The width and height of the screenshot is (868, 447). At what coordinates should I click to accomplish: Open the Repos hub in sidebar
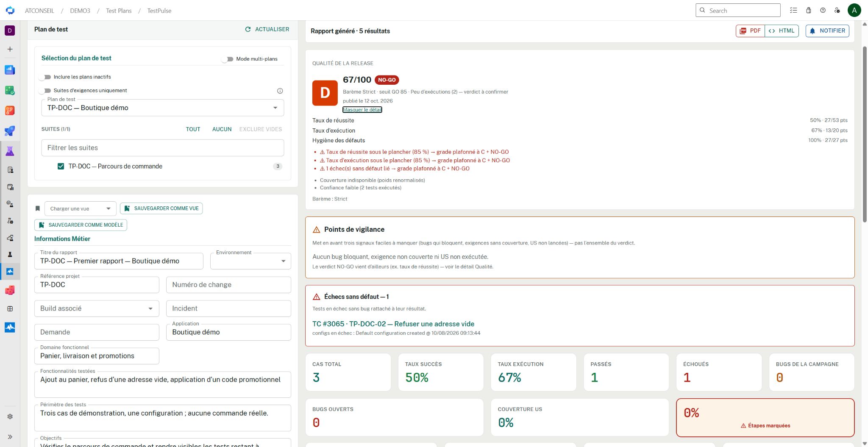click(x=10, y=111)
